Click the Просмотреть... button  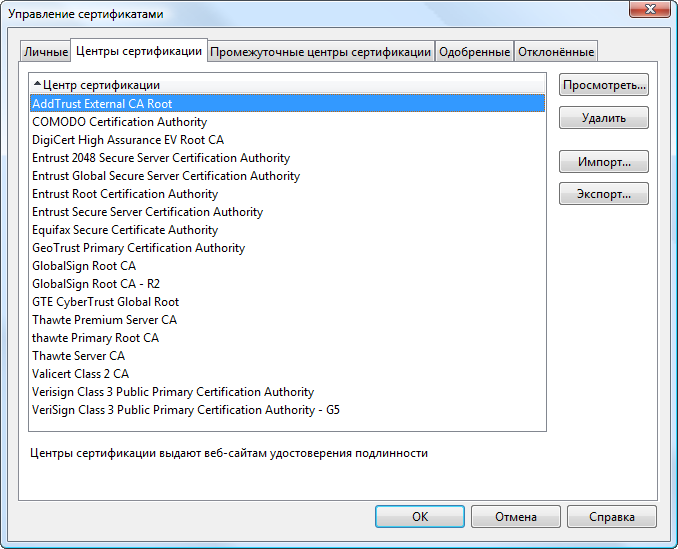click(604, 85)
